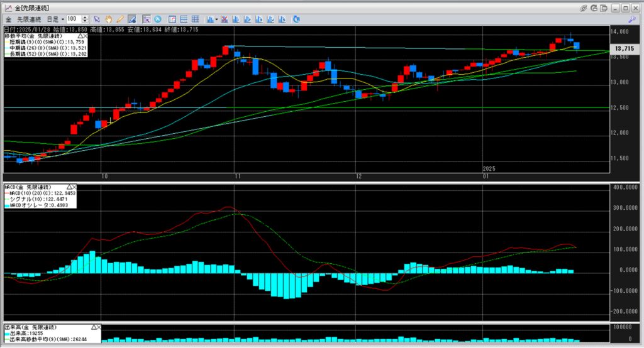Close the MACD indicator legend panel
This screenshot has height=348, width=644.
(75, 187)
